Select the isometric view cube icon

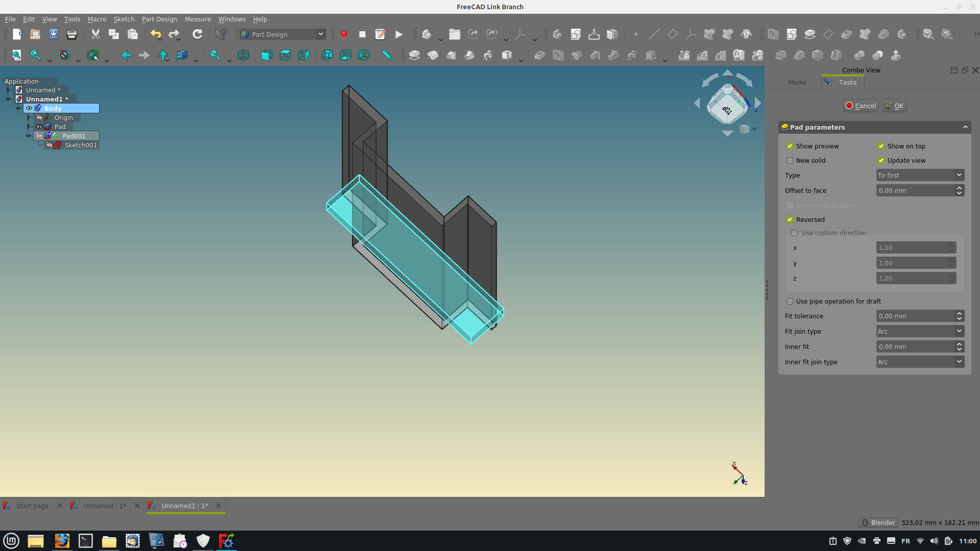coord(243,55)
